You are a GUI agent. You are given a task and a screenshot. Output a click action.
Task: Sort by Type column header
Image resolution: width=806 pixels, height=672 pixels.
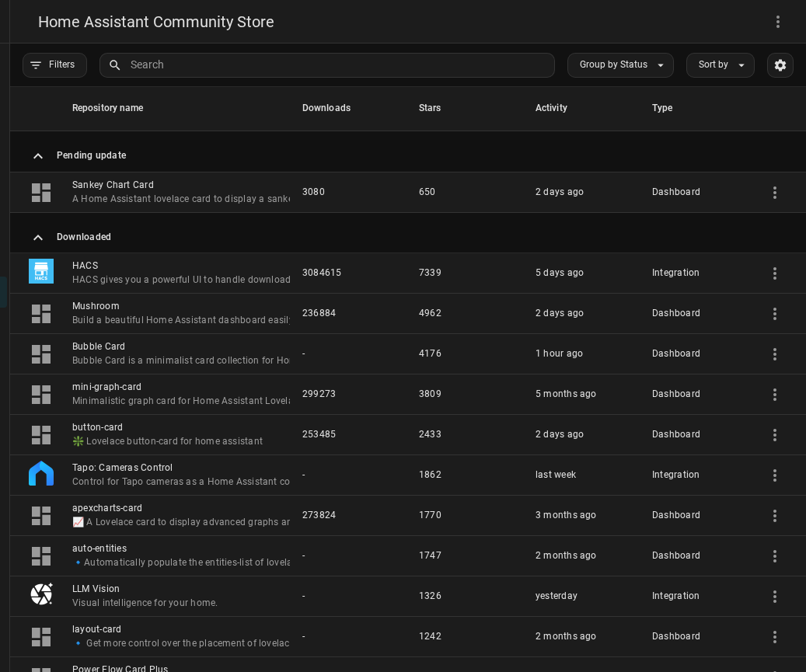pos(662,108)
